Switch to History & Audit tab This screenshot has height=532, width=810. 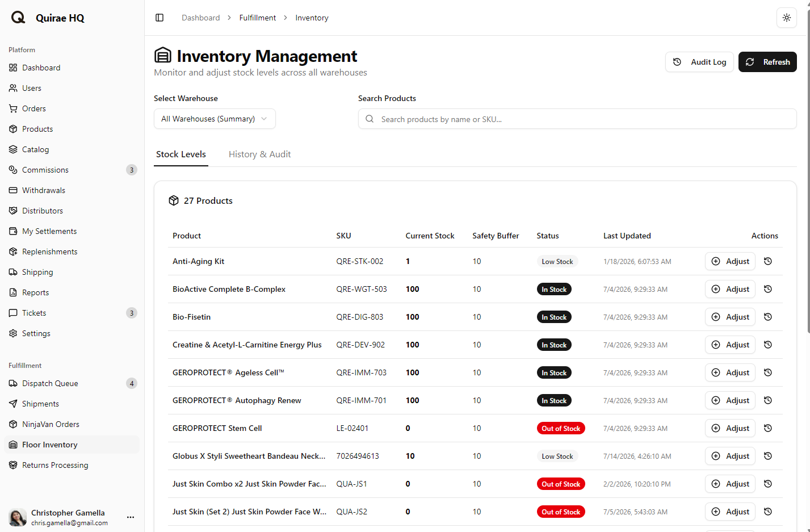tap(259, 154)
